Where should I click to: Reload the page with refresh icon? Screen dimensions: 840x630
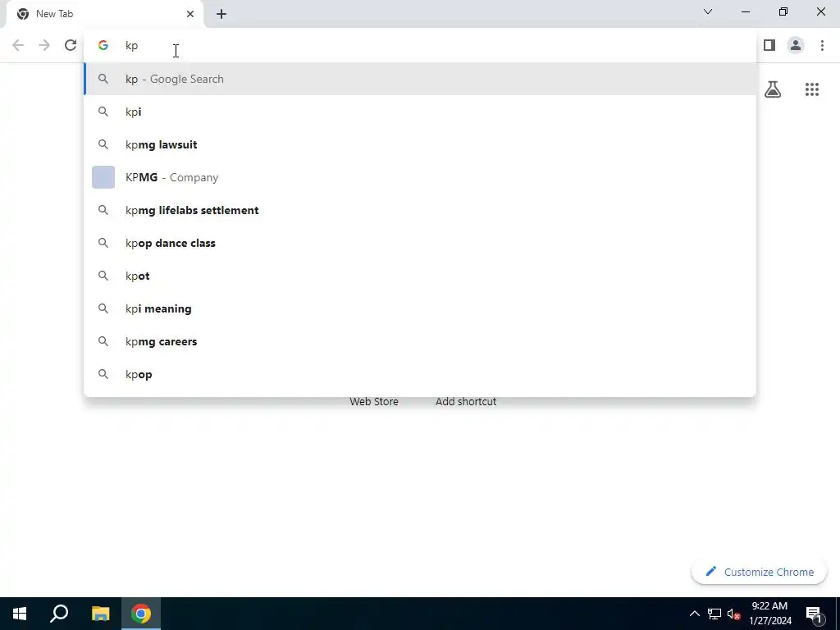(x=71, y=46)
